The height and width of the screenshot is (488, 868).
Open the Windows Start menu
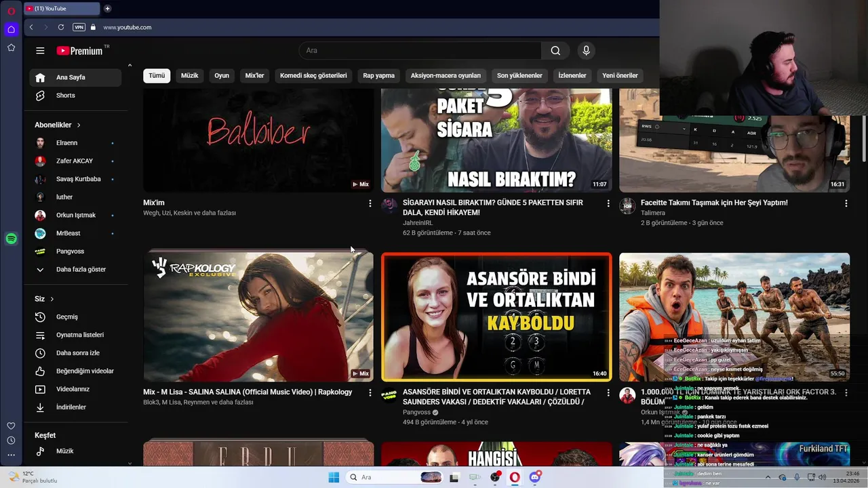coord(334,477)
